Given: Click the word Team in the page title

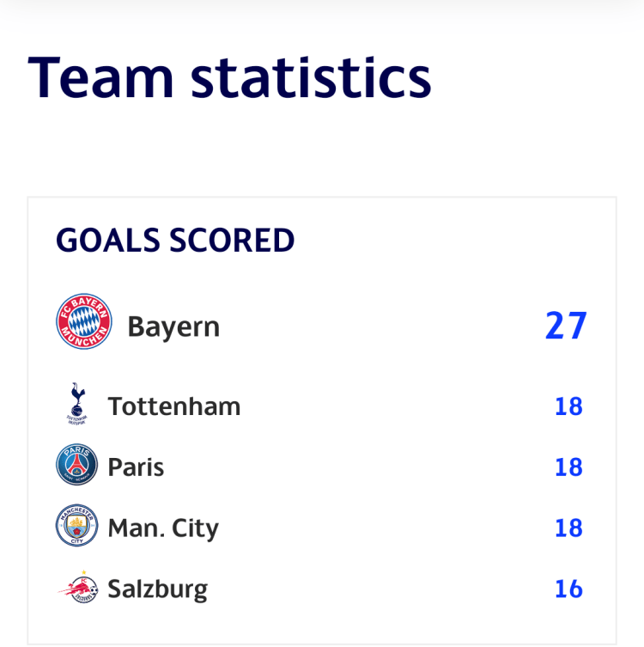Looking at the screenshot, I should 100,76.
